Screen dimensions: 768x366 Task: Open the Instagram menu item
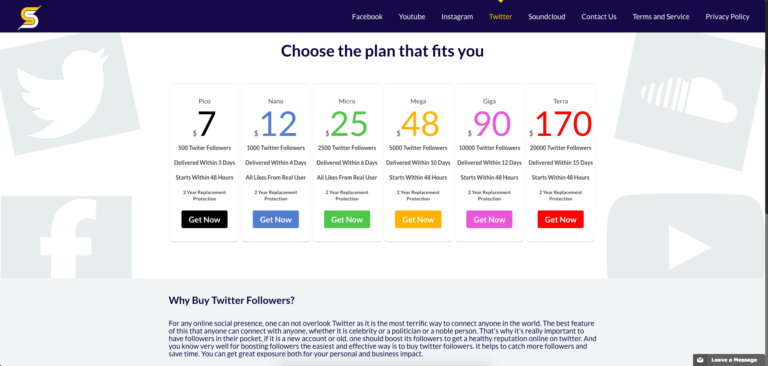click(x=457, y=17)
